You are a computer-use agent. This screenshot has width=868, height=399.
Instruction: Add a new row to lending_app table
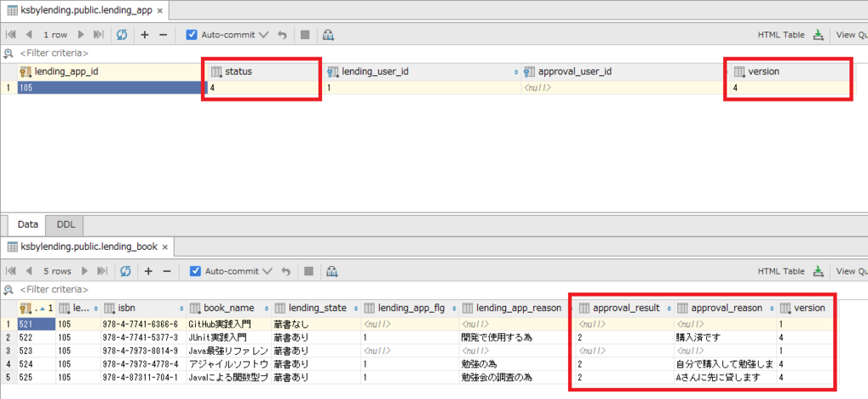pos(145,35)
